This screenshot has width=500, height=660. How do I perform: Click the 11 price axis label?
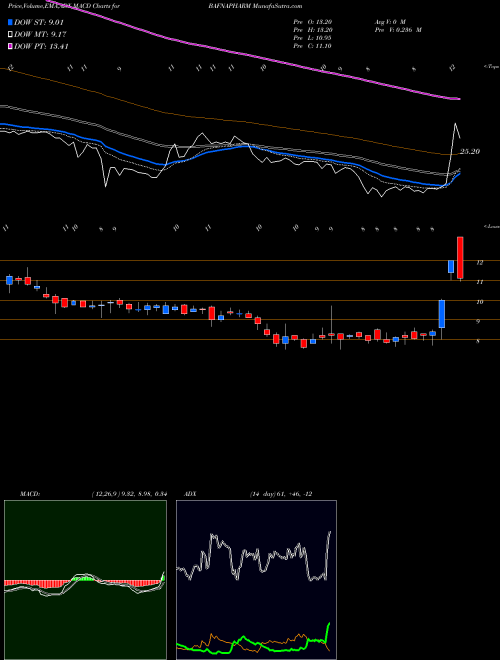[479, 282]
